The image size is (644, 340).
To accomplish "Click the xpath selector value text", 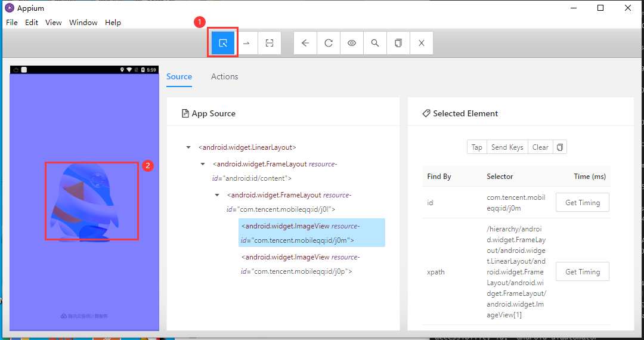I will pyautogui.click(x=516, y=272).
